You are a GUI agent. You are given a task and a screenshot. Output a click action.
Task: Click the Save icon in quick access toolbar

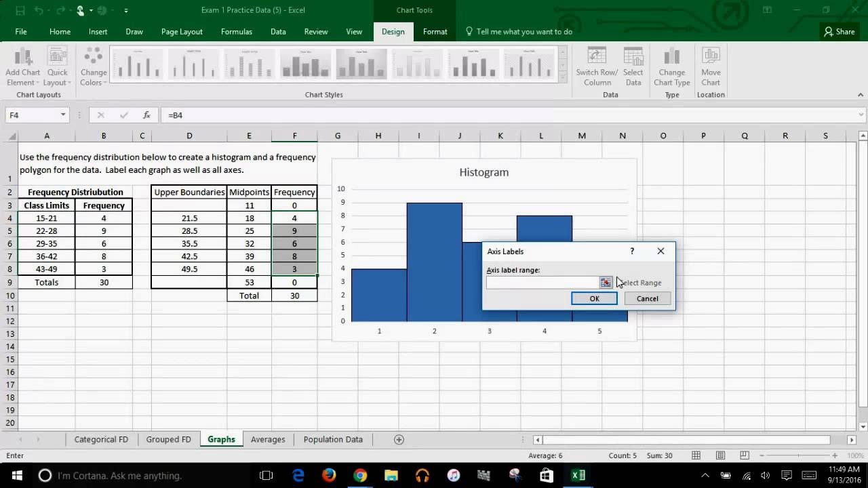20,10
